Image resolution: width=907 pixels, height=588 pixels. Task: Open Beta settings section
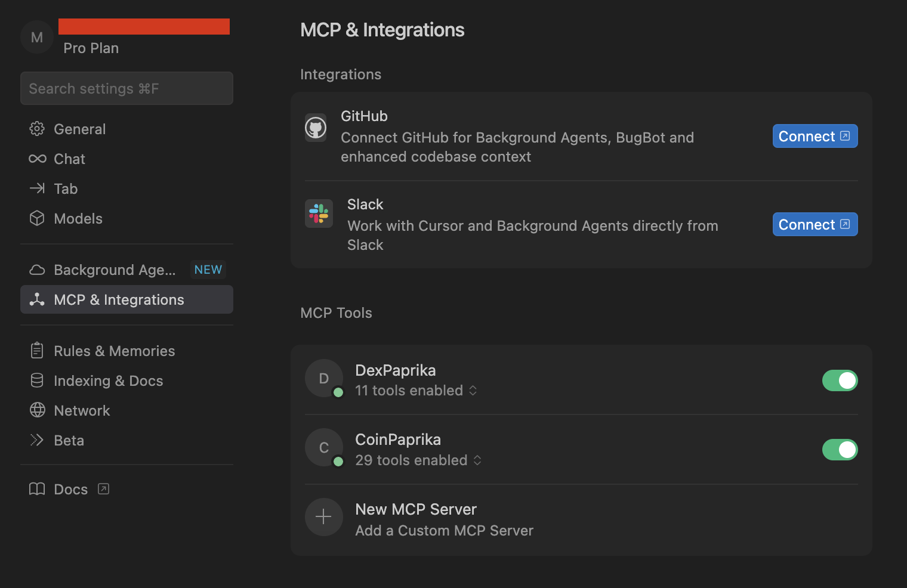tap(127, 440)
